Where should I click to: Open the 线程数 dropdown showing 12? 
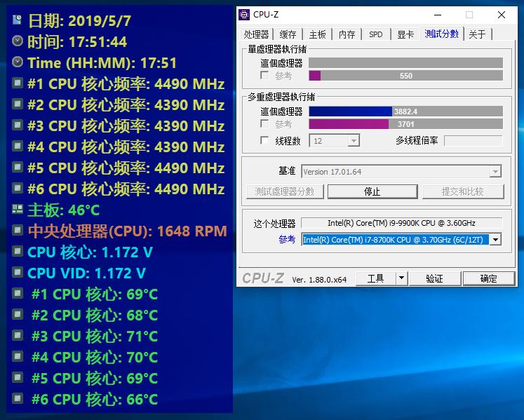point(354,141)
